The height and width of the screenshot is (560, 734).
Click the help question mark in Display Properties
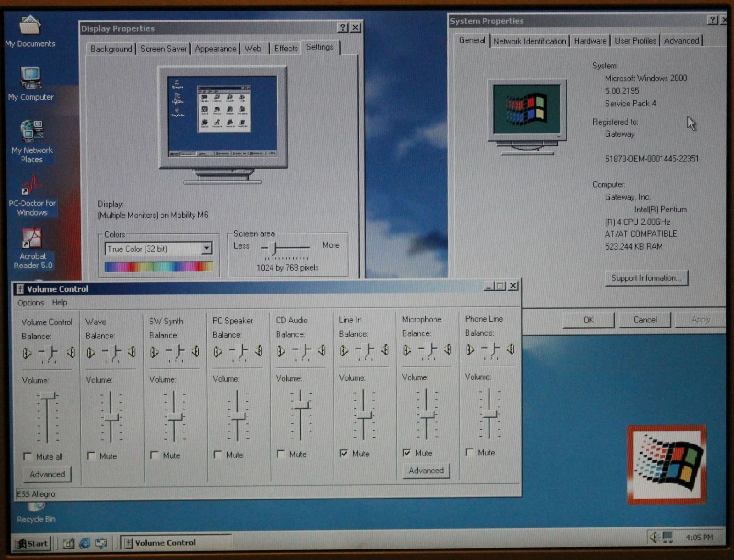coord(343,28)
